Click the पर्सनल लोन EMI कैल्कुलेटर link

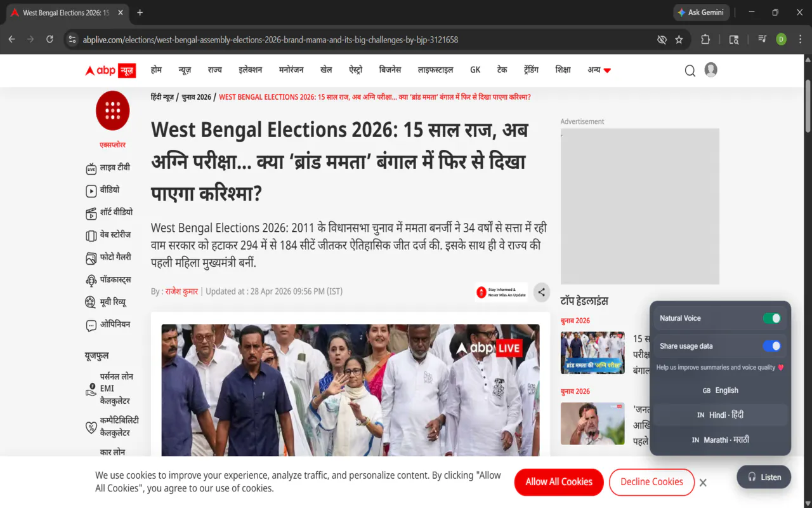[x=115, y=389]
